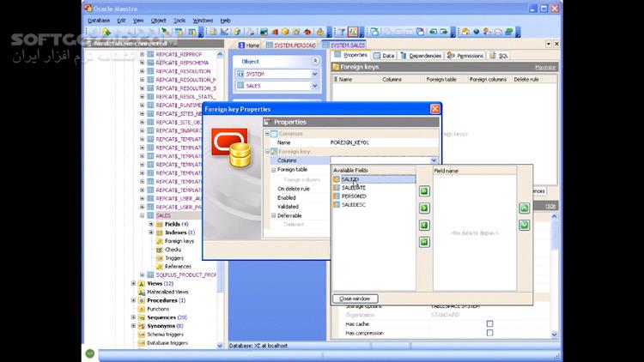Click the Maximize link in Foreign keys

[545, 67]
